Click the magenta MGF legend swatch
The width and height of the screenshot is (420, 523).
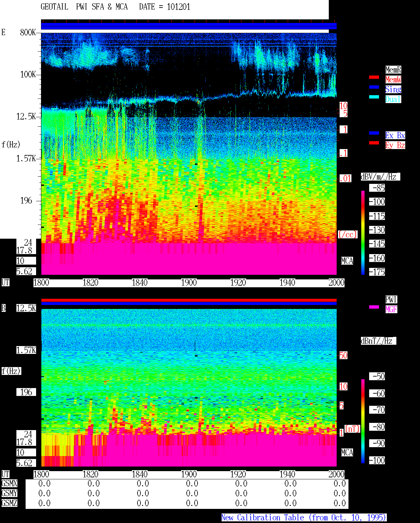(x=374, y=307)
